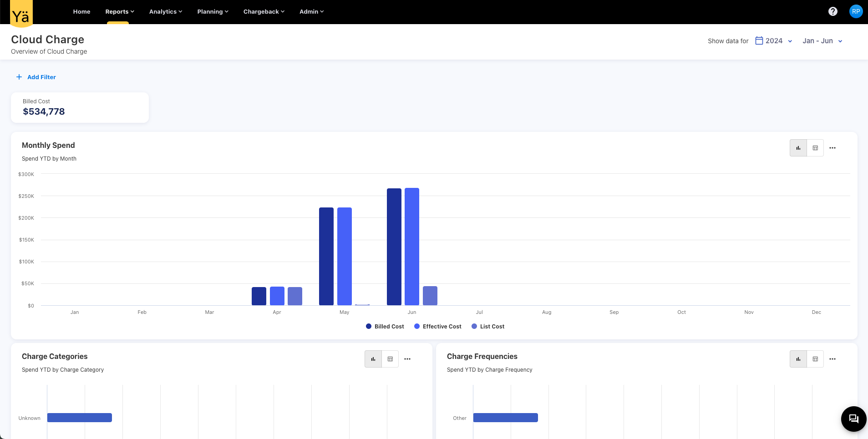The image size is (868, 439).
Task: Toggle the Effective Cost legend swatch
Action: point(416,327)
